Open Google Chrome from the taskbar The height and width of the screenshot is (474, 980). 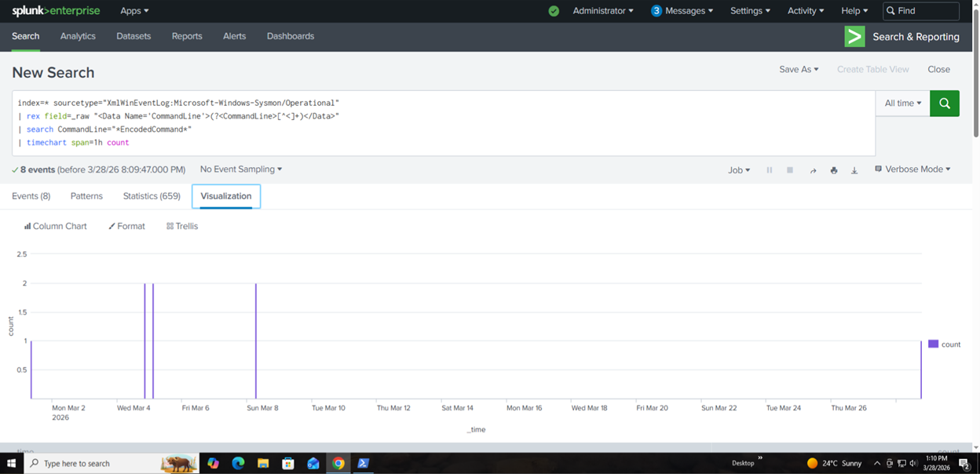point(338,464)
